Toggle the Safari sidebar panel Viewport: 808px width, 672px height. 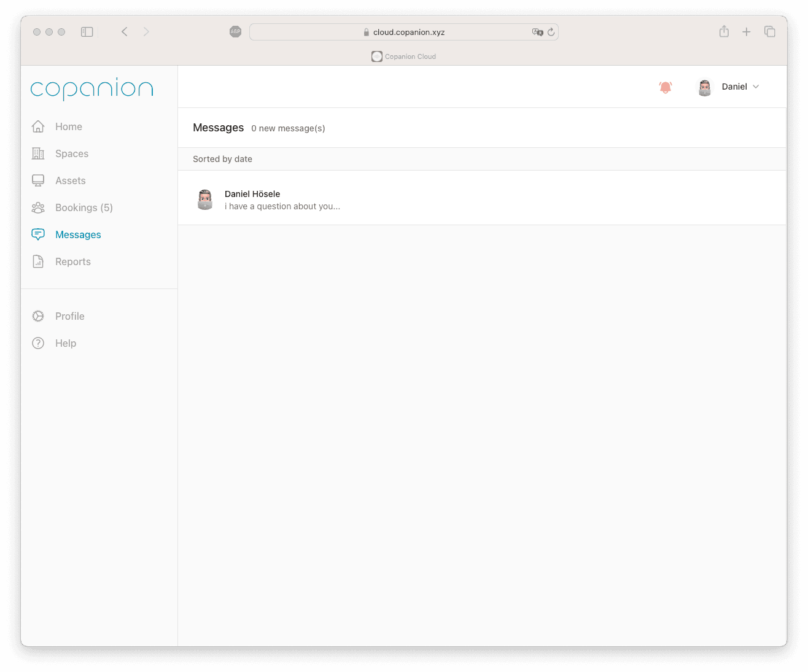[87, 32]
